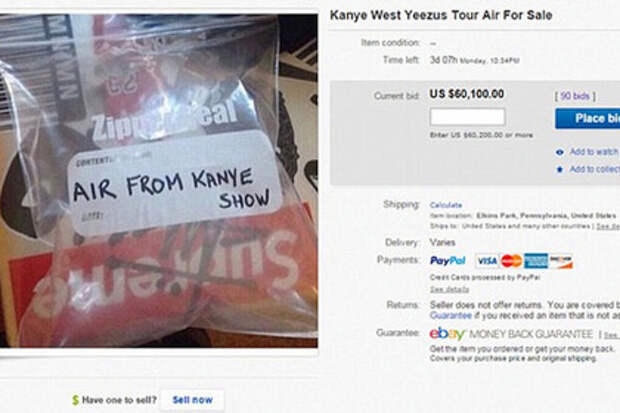The height and width of the screenshot is (413, 620).
Task: Click the green dollar sign icon
Action: (76, 400)
